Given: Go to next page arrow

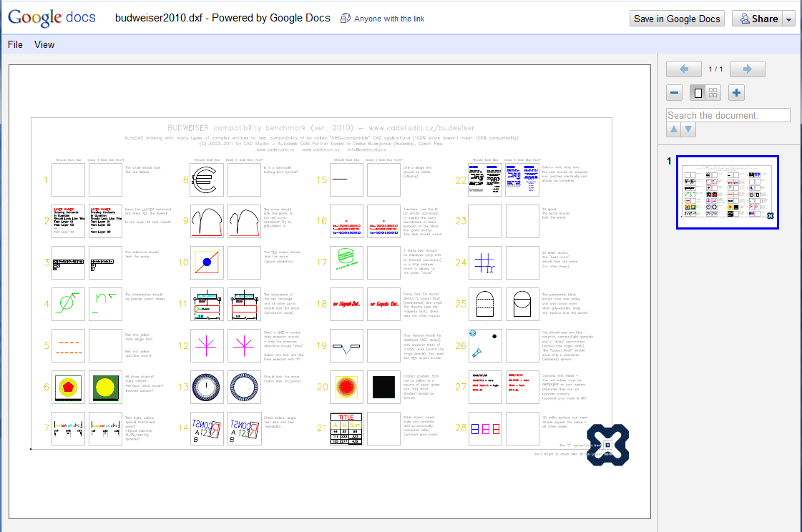Looking at the screenshot, I should click(748, 69).
